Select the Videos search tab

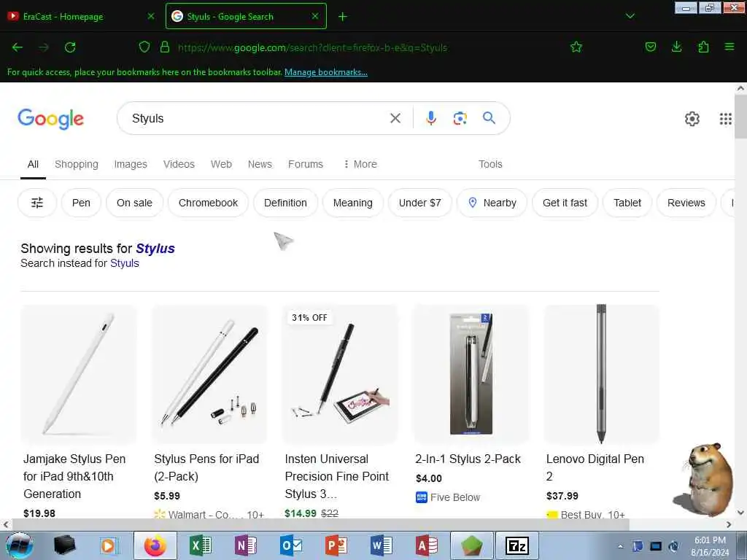click(179, 164)
